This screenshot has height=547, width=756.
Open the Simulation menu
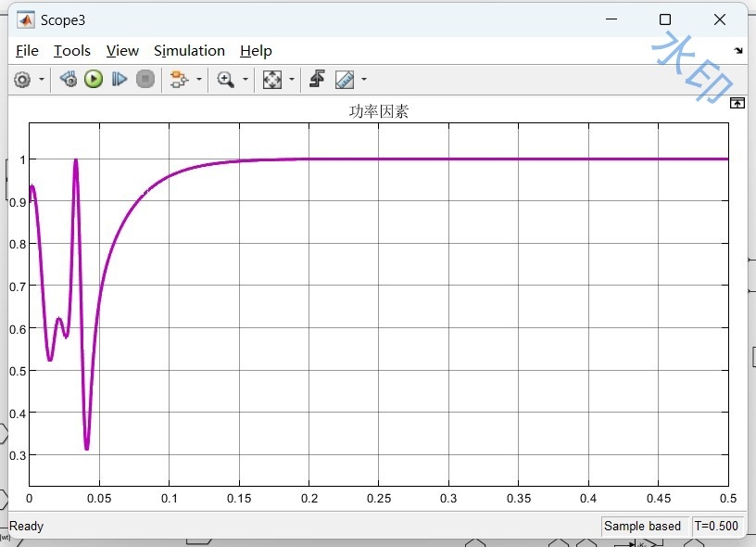click(190, 51)
